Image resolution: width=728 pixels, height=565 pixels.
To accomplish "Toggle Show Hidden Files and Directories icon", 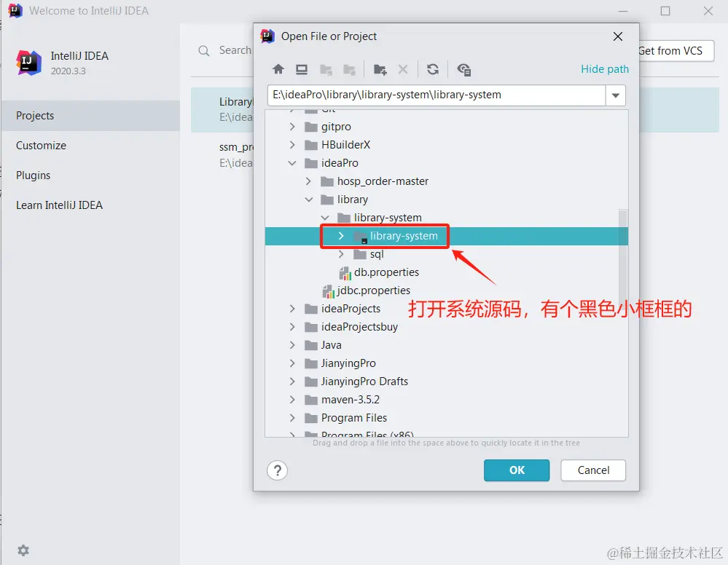I will point(463,70).
